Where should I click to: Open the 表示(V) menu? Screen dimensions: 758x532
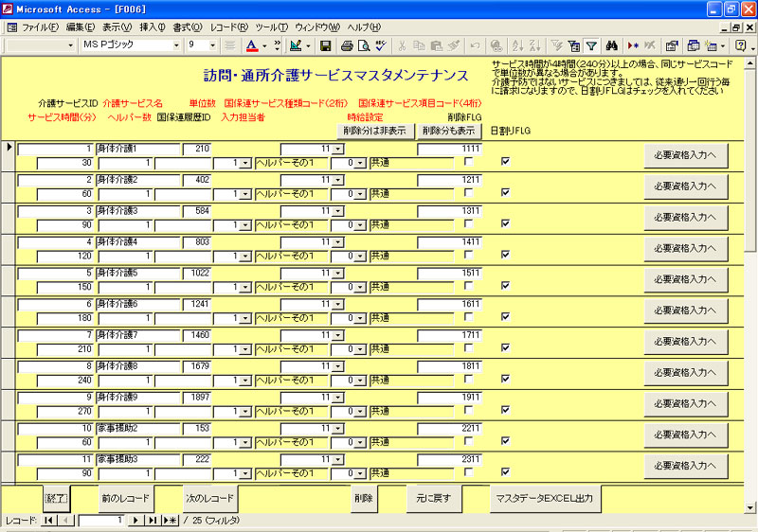pyautogui.click(x=117, y=27)
